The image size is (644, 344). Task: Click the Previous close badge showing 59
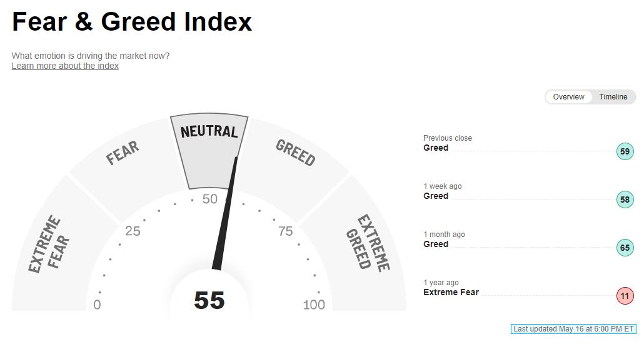(x=625, y=151)
